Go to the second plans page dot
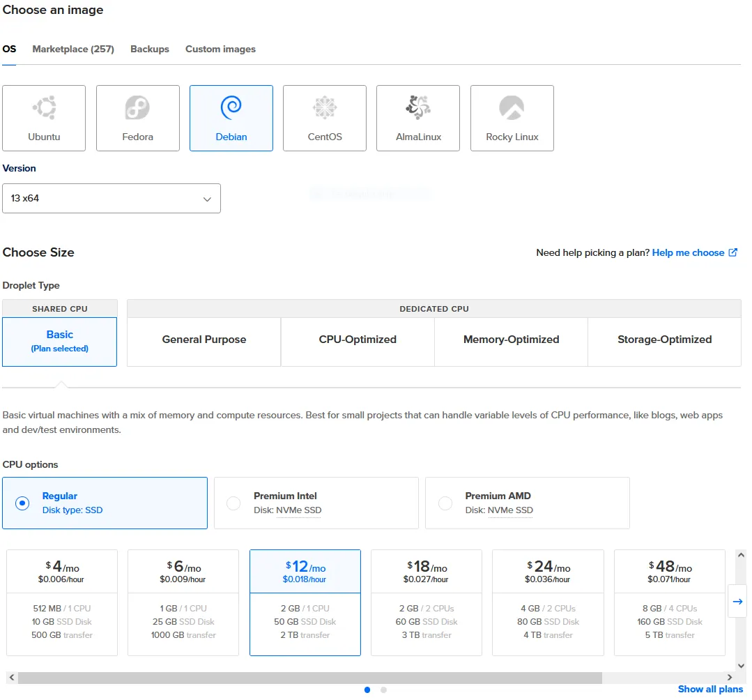 tap(384, 690)
